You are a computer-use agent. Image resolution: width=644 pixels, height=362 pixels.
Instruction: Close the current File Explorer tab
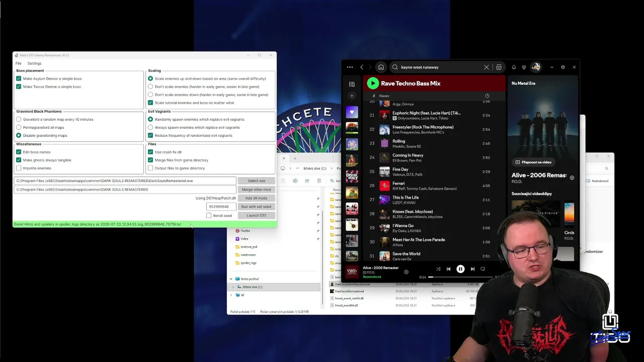point(283,158)
